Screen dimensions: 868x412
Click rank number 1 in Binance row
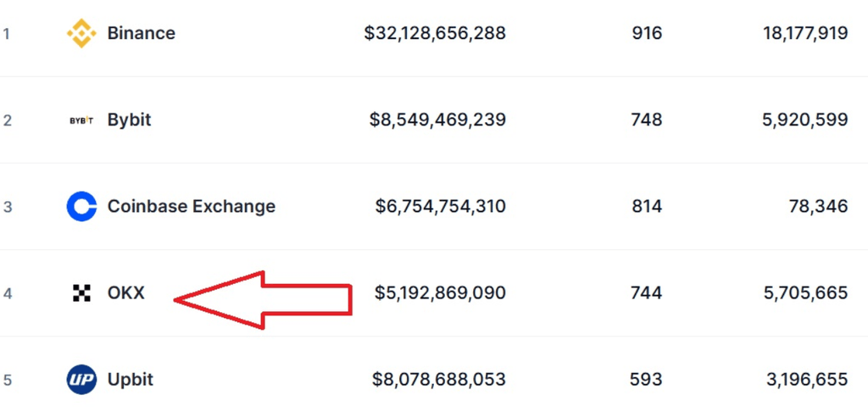6,34
